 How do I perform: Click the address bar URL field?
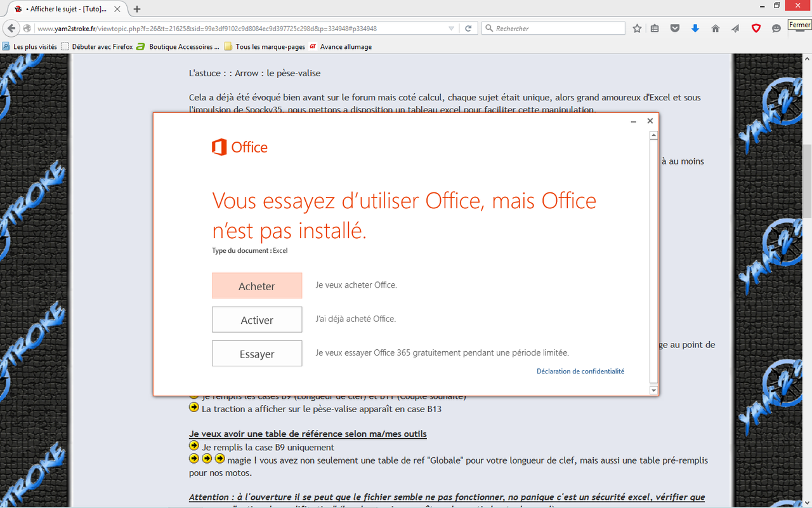pyautogui.click(x=241, y=28)
